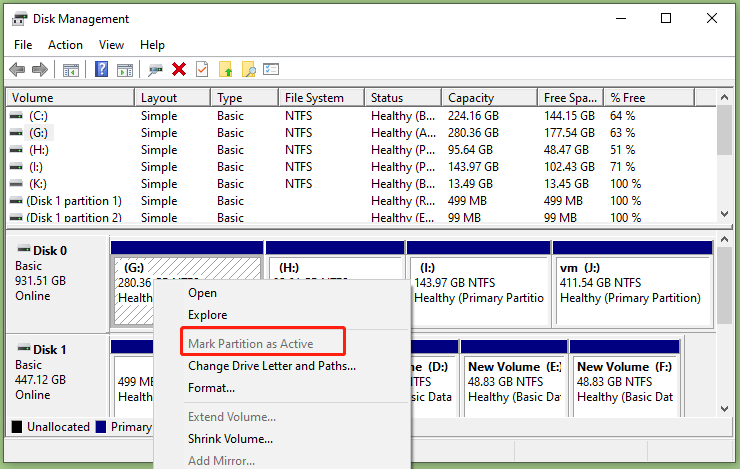Image resolution: width=740 pixels, height=469 pixels.
Task: Click the black Unallocated legend swatch
Action: 17,427
